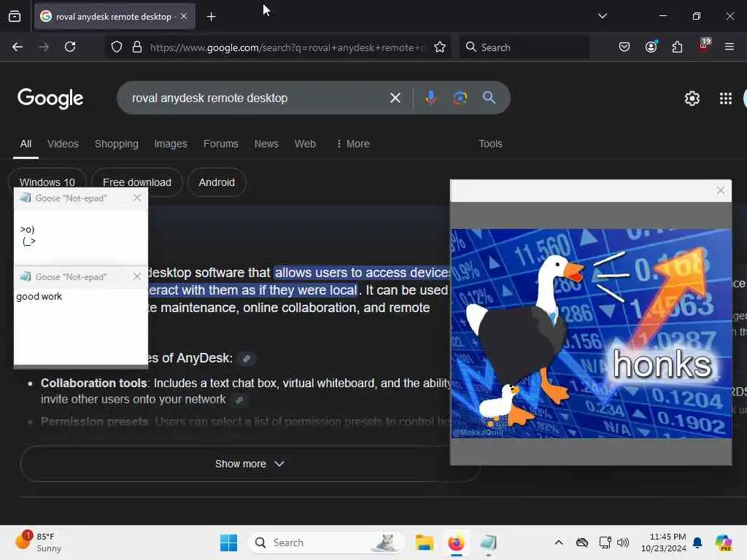747x560 pixels.
Task: Click link icon after 'onto your network'
Action: click(x=239, y=400)
